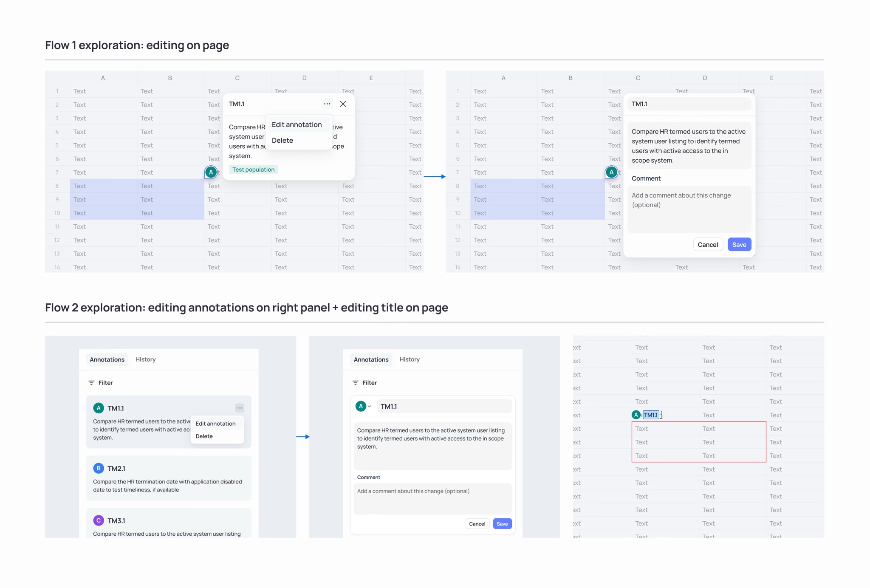Switch to History tab in the left panel
870x588 pixels.
(x=145, y=359)
